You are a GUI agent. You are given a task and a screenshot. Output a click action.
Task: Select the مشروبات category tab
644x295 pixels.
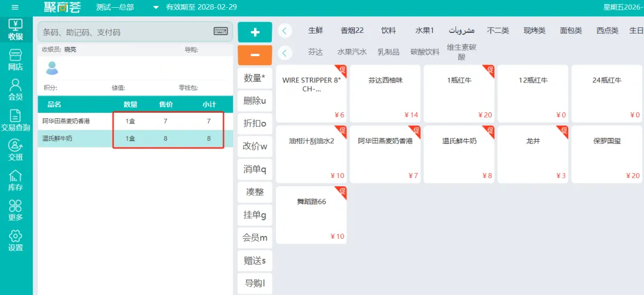[x=462, y=31]
